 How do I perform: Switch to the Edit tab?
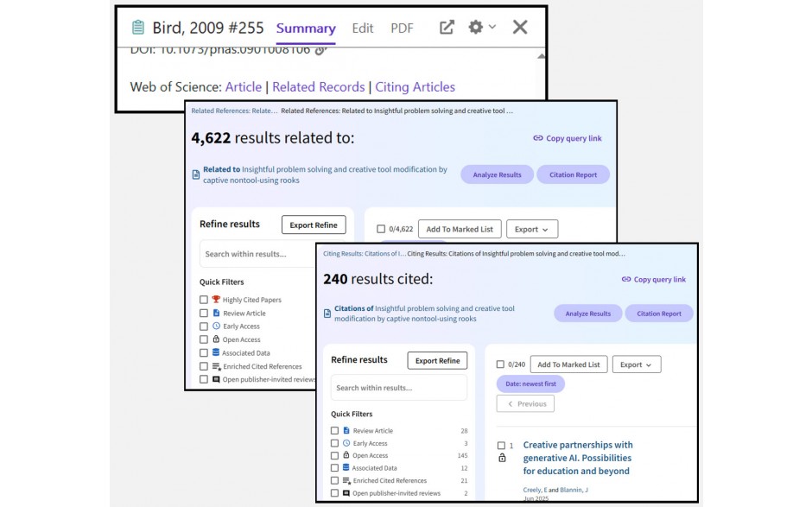pos(362,28)
